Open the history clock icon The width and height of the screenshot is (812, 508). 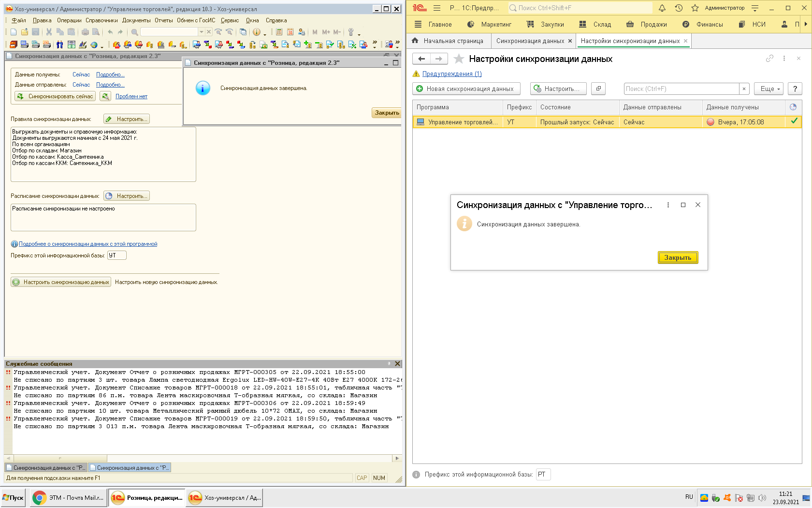click(x=679, y=8)
